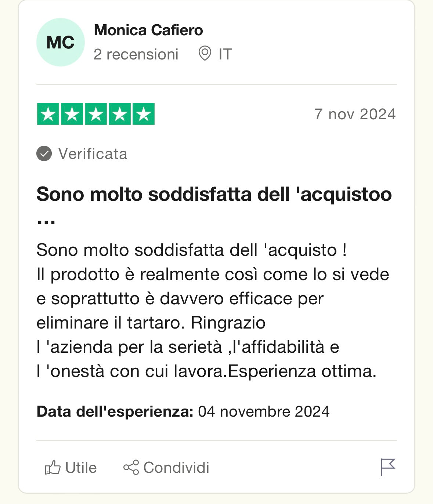Click the thumbs-up icon
The image size is (433, 504).
53,468
